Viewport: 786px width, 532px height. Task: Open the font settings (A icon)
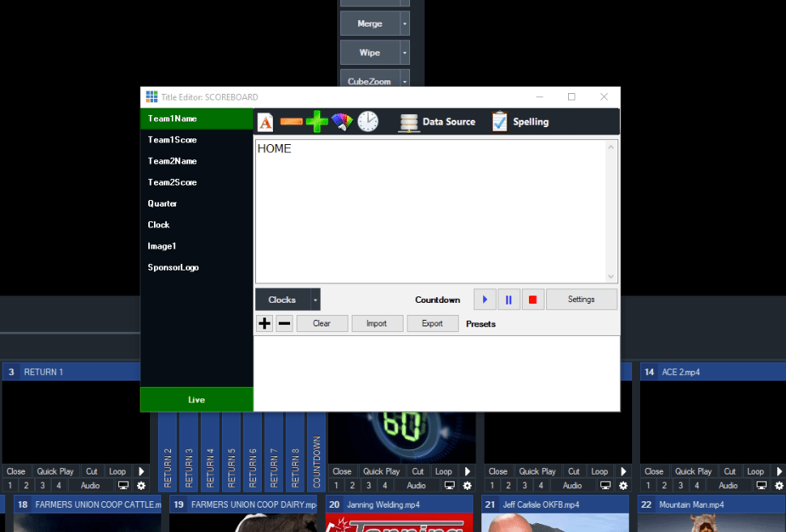265,122
